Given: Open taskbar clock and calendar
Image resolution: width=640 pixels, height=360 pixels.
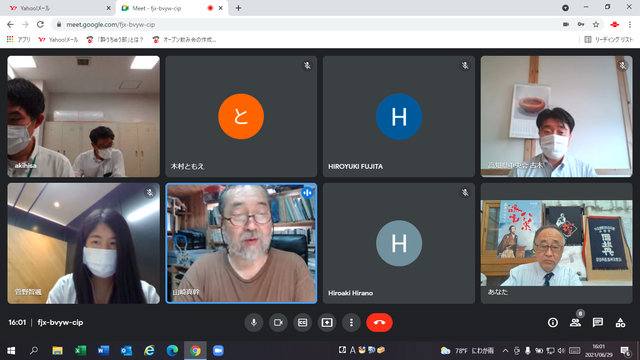Looking at the screenshot, I should [599, 351].
